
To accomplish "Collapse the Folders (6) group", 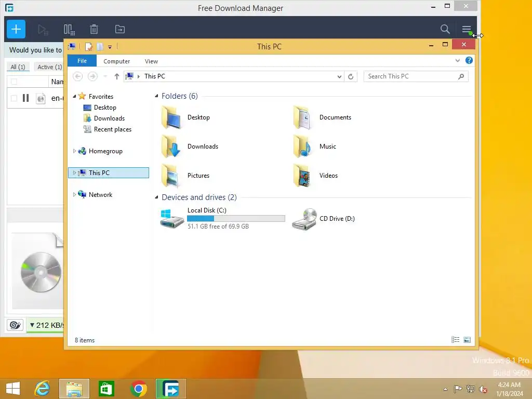I will (156, 96).
